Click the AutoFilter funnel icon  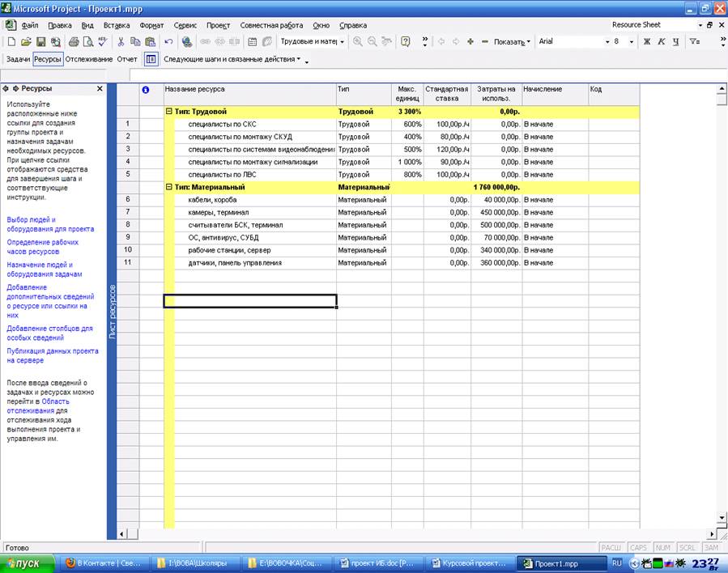(x=694, y=41)
